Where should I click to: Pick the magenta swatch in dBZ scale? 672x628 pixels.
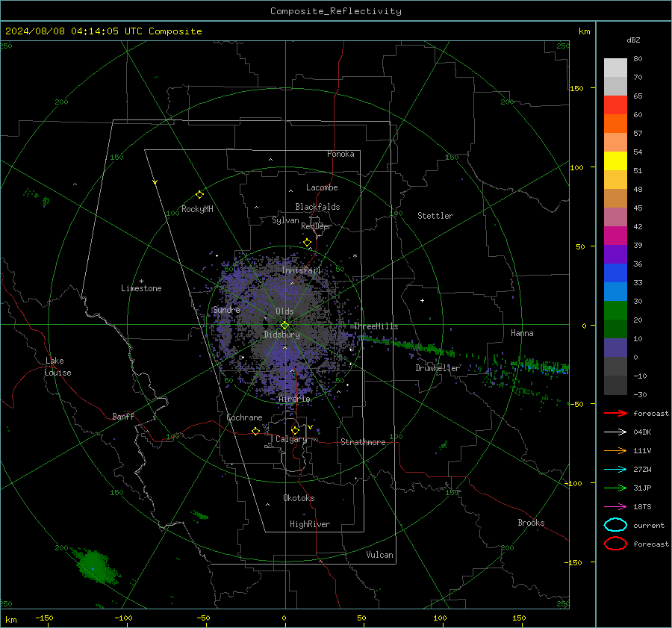coord(615,236)
